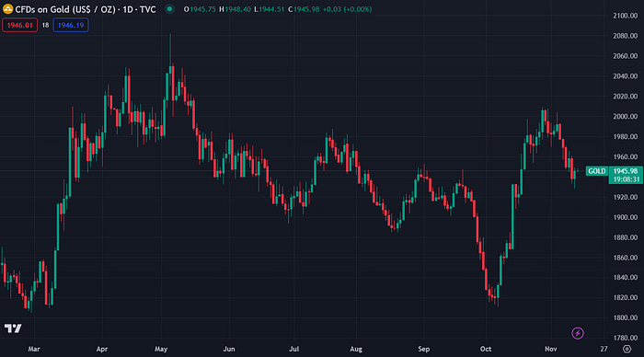This screenshot has height=357, width=644.
Task: Click the Jul label on time axis
Action: (x=293, y=350)
